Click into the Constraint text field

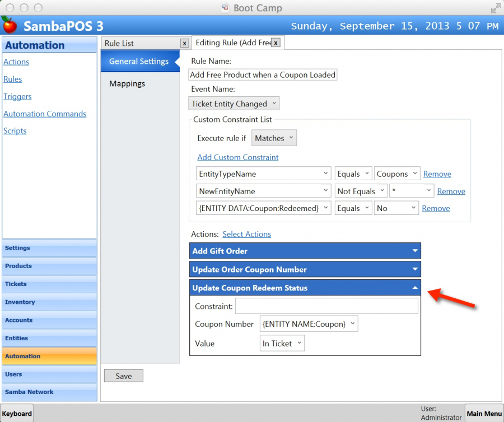pyautogui.click(x=326, y=306)
